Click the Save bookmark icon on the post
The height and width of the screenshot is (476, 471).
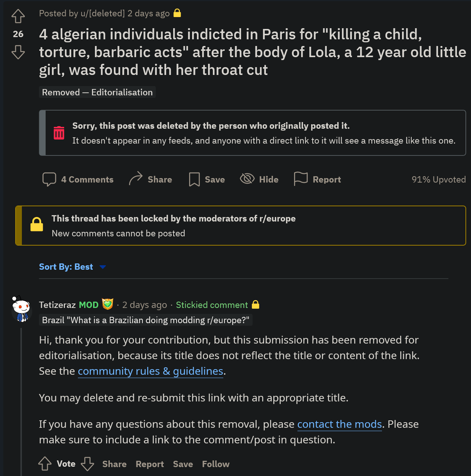(194, 179)
